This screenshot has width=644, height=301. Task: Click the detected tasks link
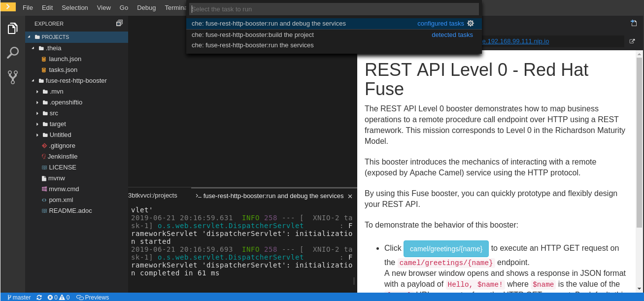pyautogui.click(x=452, y=34)
